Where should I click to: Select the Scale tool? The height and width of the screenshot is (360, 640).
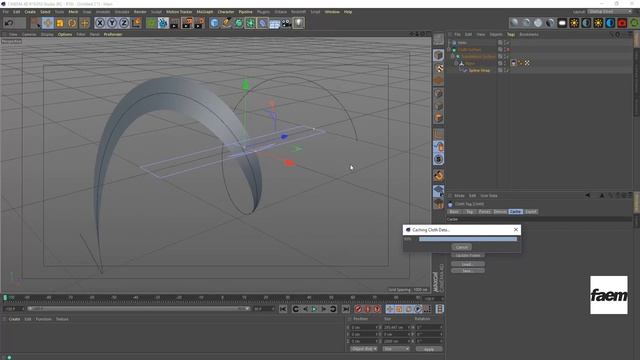60,23
